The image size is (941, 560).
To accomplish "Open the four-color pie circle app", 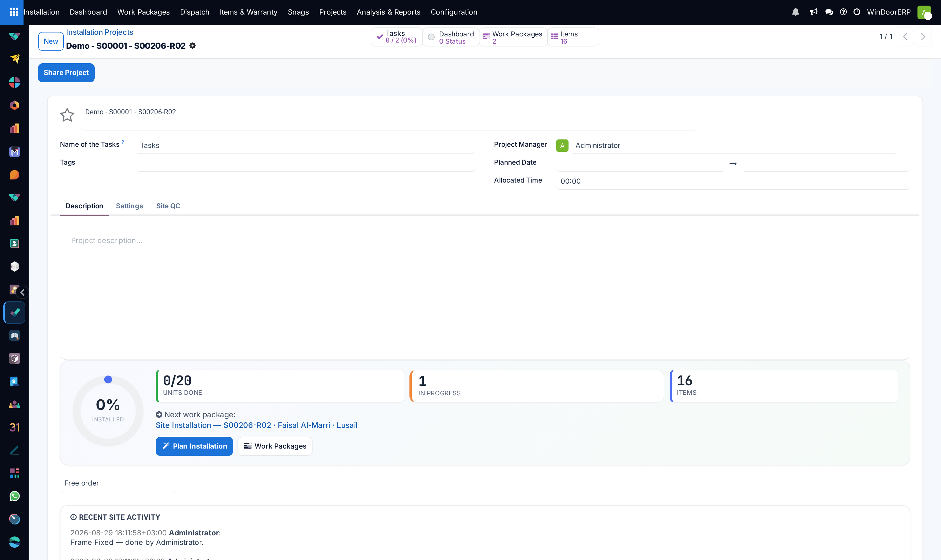I will click(x=15, y=82).
